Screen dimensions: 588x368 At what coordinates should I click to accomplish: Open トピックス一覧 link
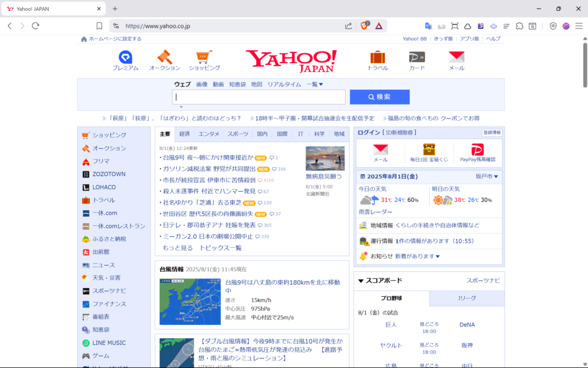220,248
